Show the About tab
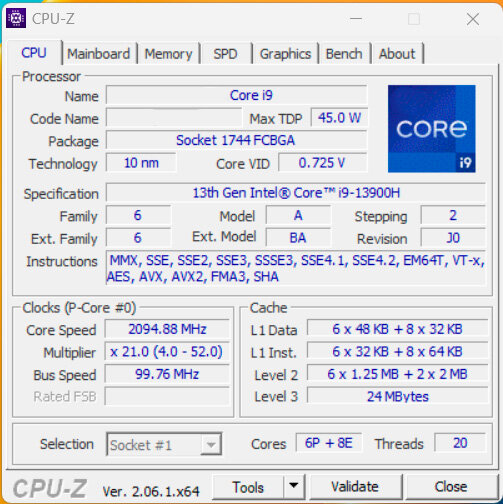 coord(397,54)
